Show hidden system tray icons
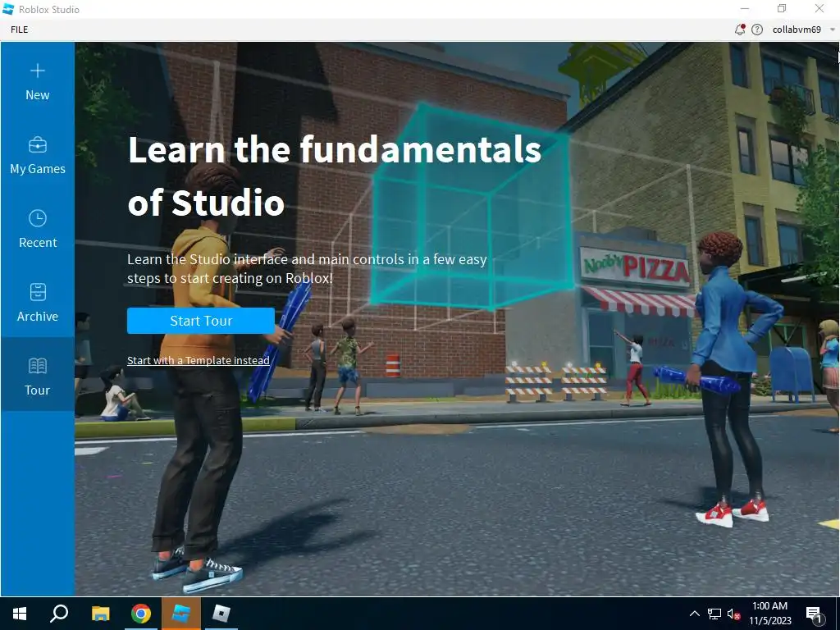This screenshot has width=840, height=630. (694, 614)
